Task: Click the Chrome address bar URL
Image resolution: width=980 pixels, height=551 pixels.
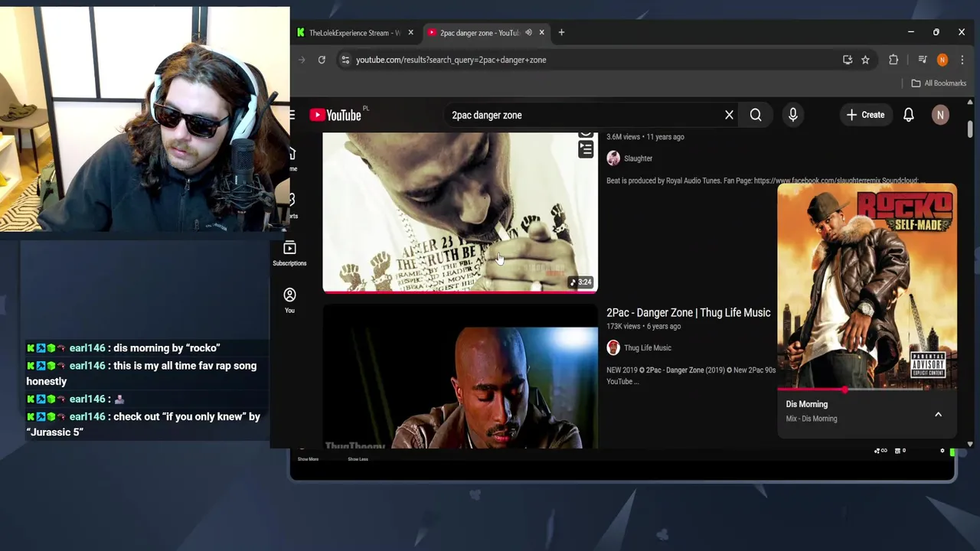Action: point(451,60)
